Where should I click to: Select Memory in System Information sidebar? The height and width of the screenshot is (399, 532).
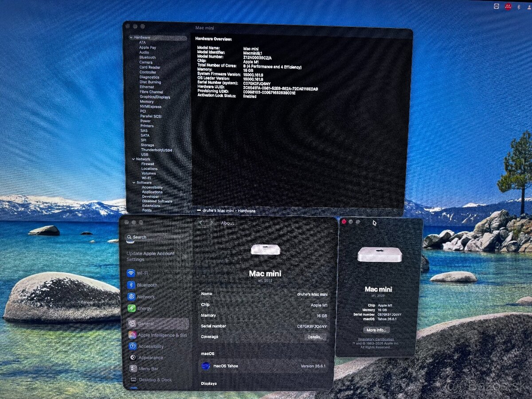(147, 102)
